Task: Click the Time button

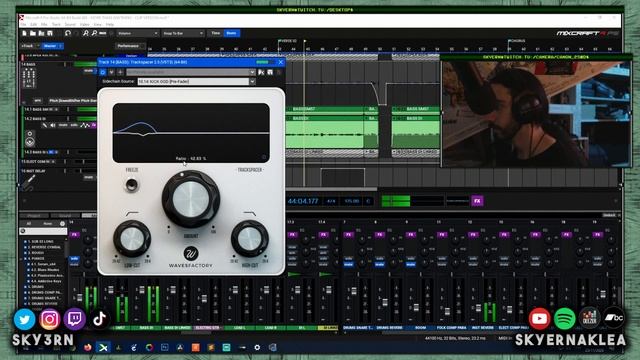Action: (216, 33)
